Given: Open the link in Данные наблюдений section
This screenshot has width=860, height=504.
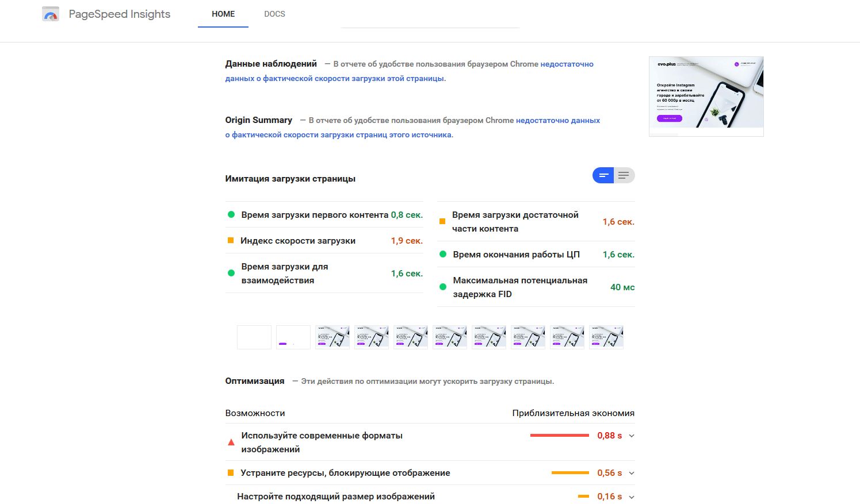Looking at the screenshot, I should pyautogui.click(x=567, y=64).
